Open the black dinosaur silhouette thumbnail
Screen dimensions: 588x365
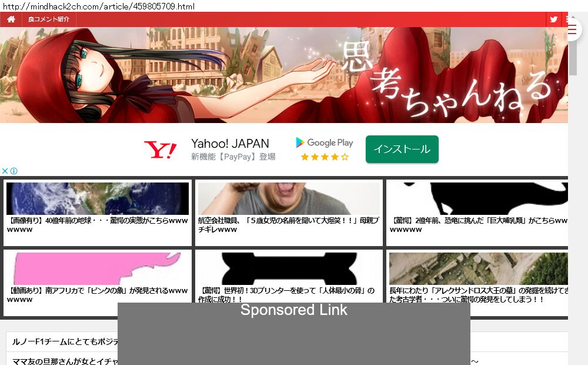(479, 198)
